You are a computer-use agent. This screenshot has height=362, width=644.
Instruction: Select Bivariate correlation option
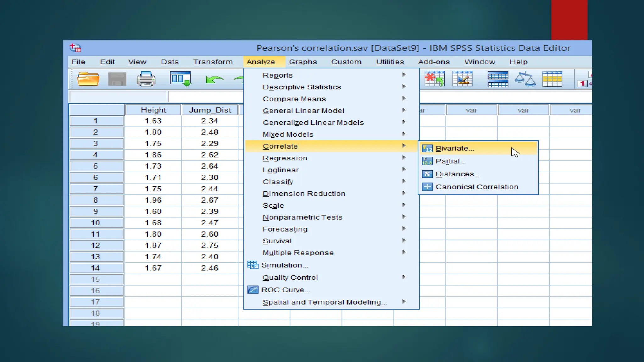[x=454, y=148]
